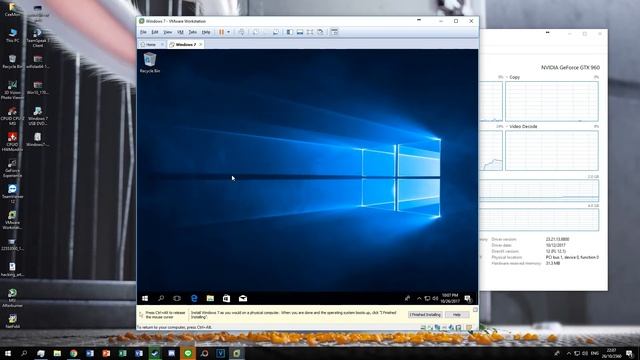Open the Store icon in the guest taskbar
Image resolution: width=640 pixels, height=360 pixels.
tap(226, 298)
